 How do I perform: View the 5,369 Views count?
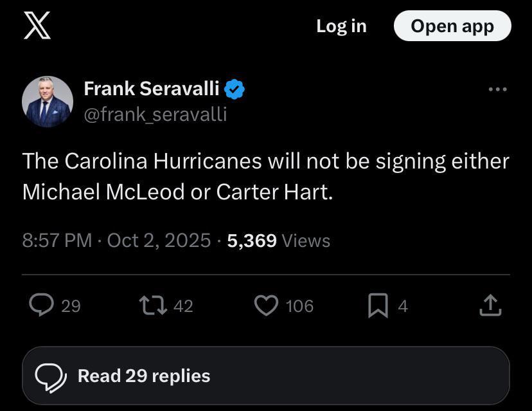click(278, 241)
